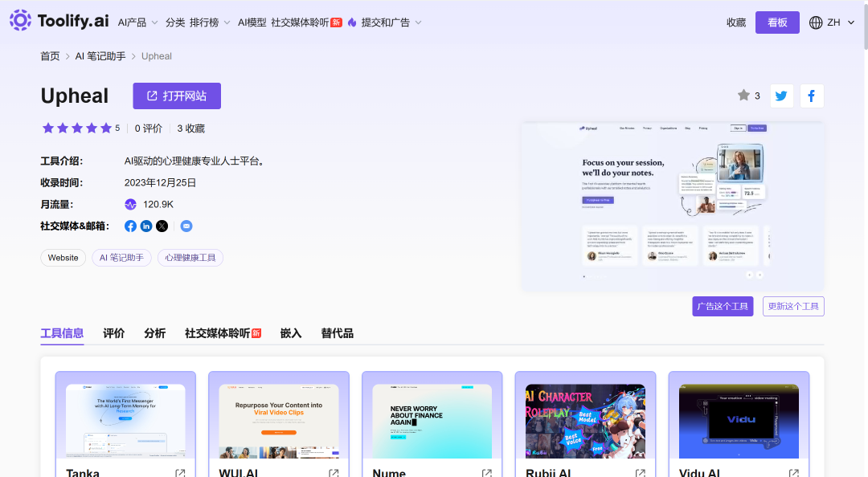
Task: Switch to the 评价 tab
Action: pos(113,333)
